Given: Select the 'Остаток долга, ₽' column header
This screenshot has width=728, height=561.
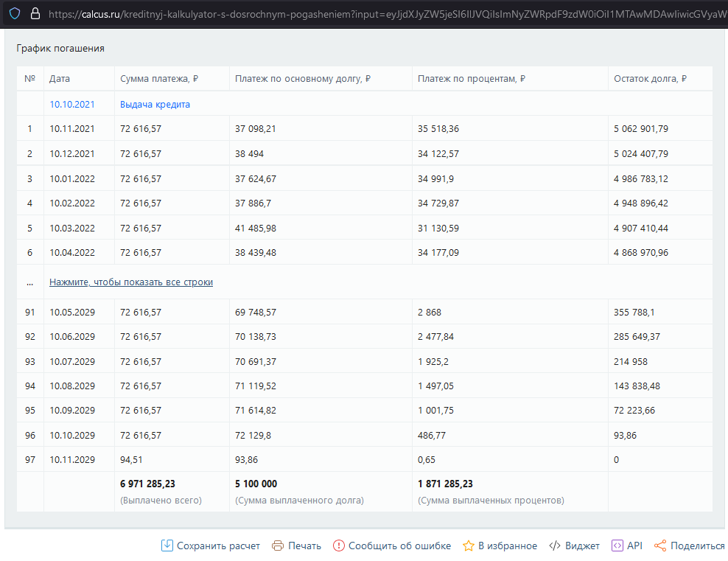Looking at the screenshot, I should pyautogui.click(x=650, y=78).
